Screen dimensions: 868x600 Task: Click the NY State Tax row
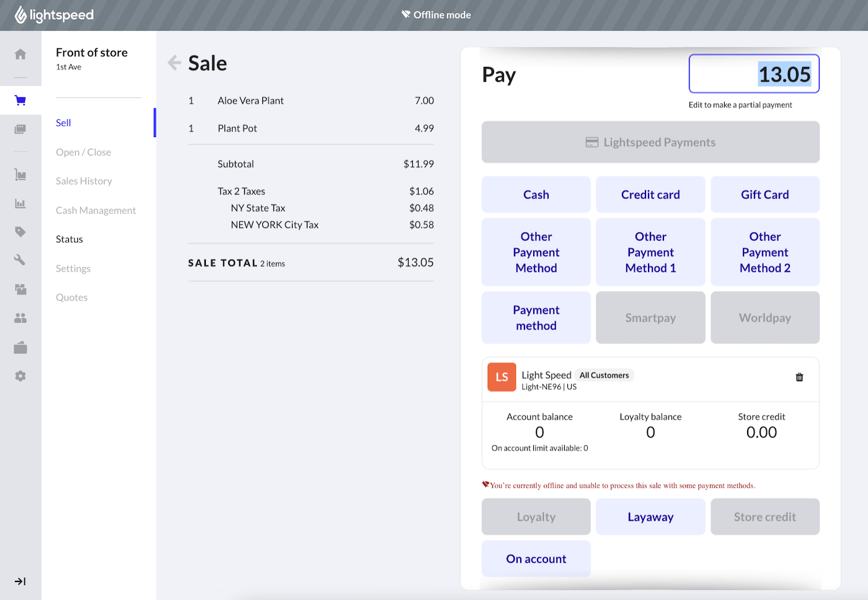332,208
